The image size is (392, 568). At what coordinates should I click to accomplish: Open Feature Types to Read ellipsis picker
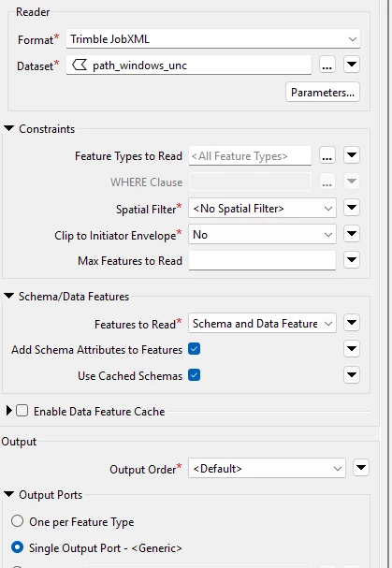(327, 155)
